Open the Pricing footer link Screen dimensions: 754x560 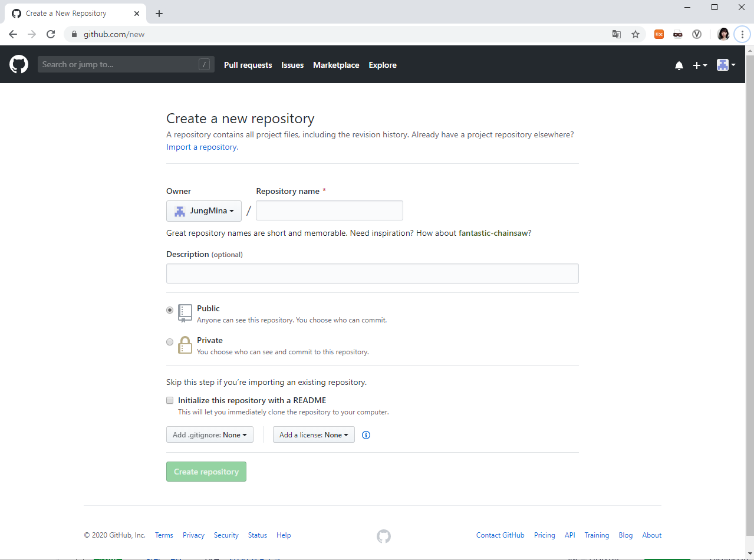[x=545, y=535]
